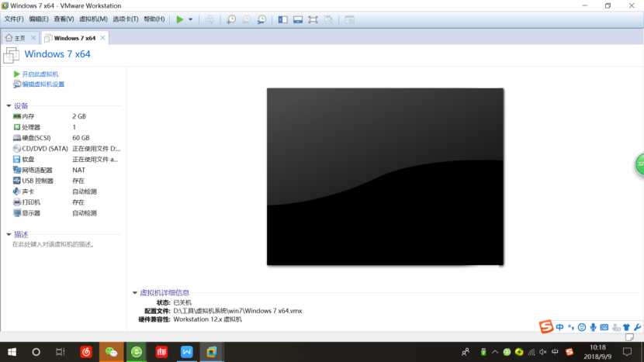Open the wrench toolbox icon on Sogou bar

(x=637, y=327)
